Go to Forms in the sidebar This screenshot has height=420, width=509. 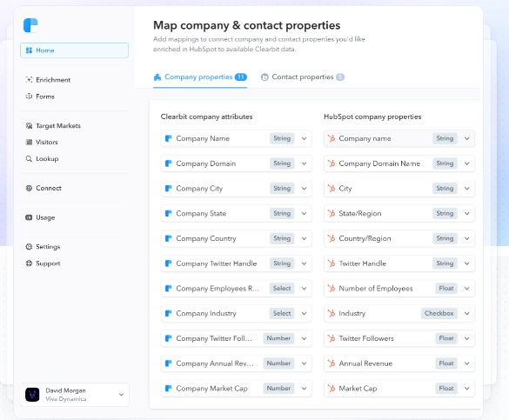(40, 97)
